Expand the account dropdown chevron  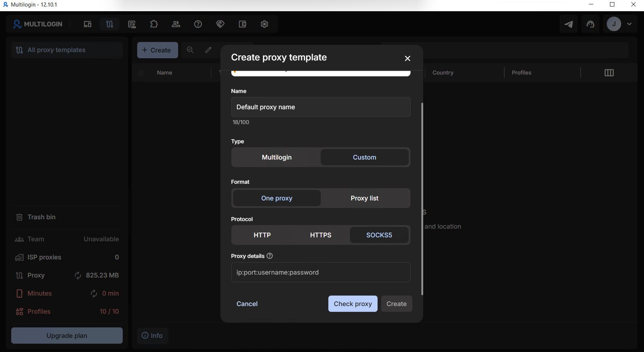630,24
